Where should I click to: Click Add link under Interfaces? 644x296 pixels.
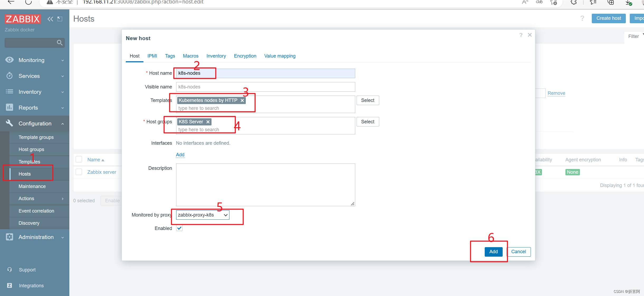click(x=180, y=155)
